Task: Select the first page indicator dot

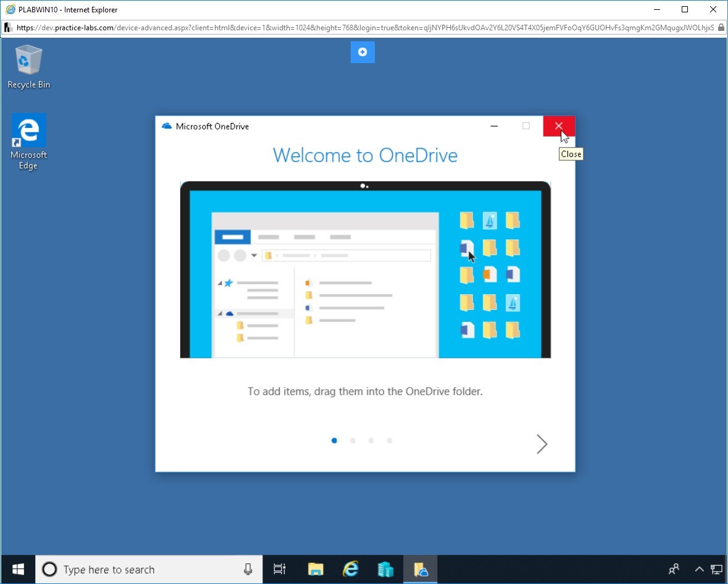Action: pyautogui.click(x=334, y=441)
